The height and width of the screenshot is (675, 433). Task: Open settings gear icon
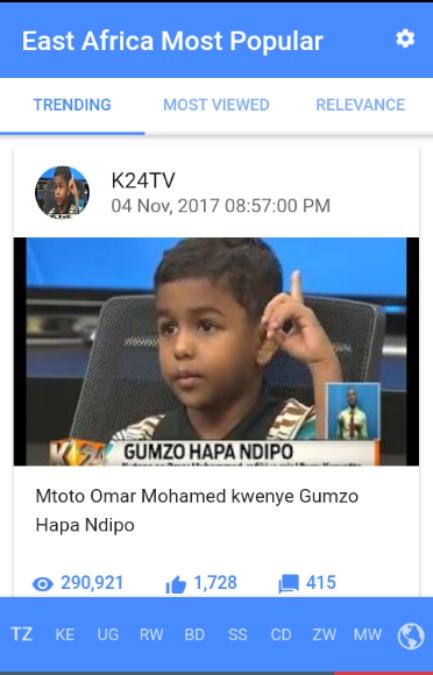coord(405,39)
